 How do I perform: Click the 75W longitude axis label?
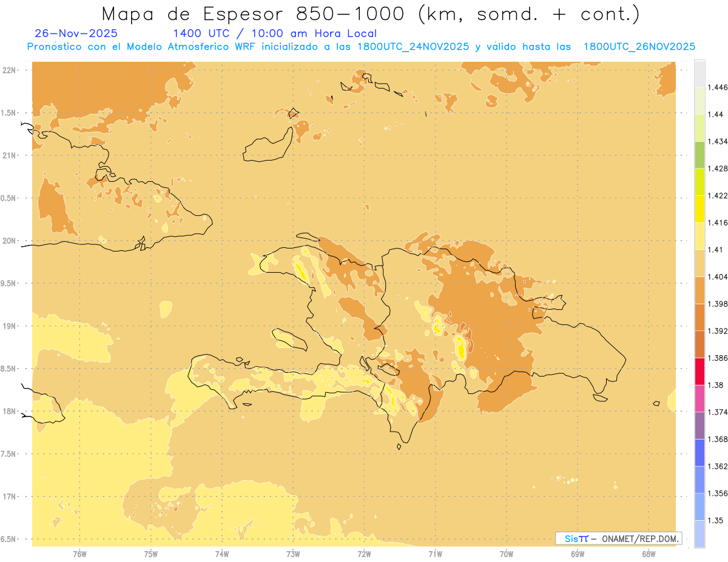(x=151, y=554)
